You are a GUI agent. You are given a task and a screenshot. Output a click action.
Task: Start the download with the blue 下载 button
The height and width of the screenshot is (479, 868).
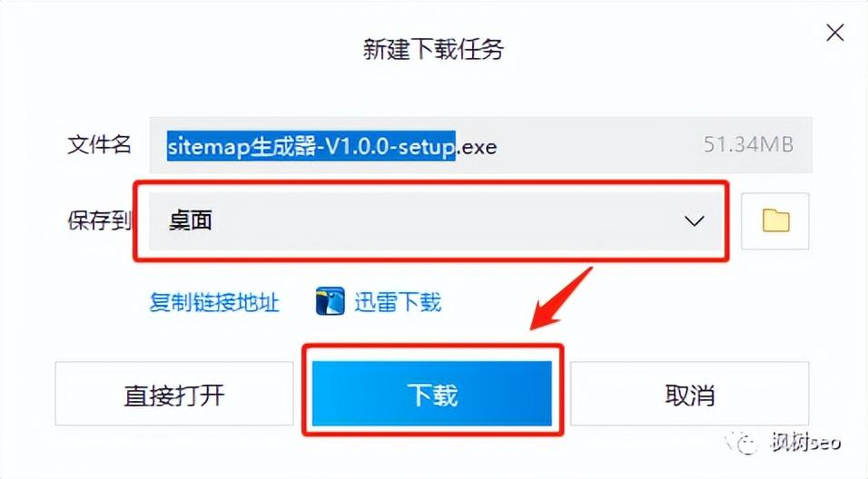coord(432,393)
